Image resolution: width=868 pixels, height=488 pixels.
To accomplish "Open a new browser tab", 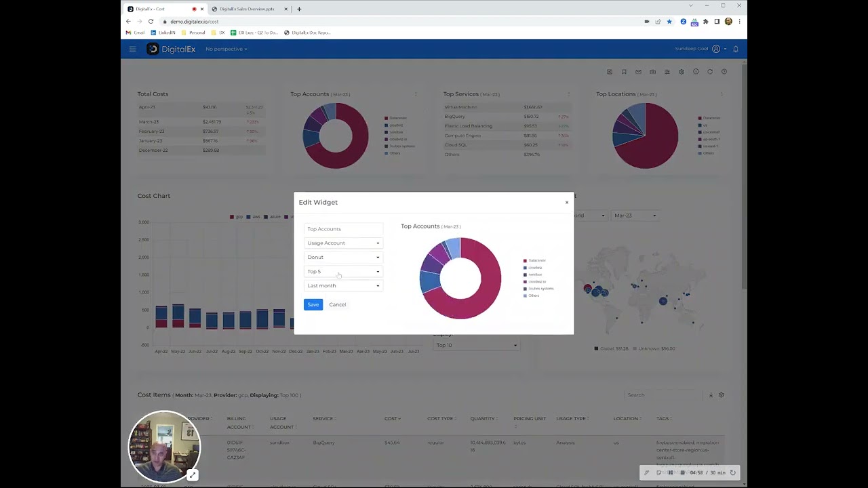I will (x=299, y=9).
